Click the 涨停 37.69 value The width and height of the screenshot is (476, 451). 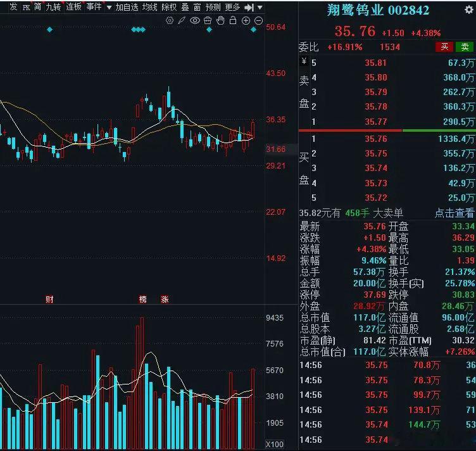click(x=375, y=295)
